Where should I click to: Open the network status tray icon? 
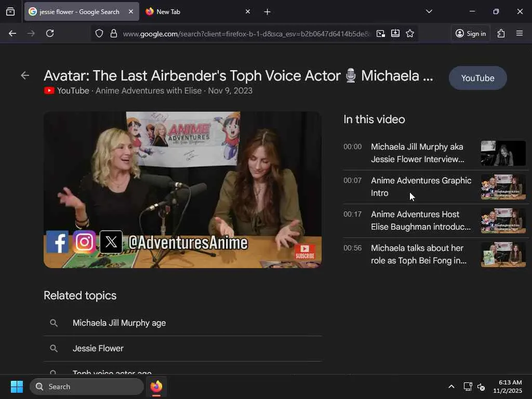468,387
